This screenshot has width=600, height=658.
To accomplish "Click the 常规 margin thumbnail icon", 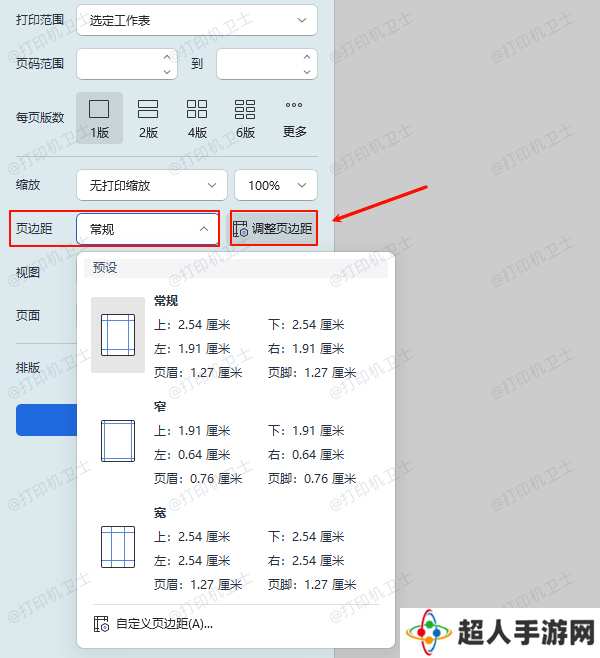I will click(118, 335).
